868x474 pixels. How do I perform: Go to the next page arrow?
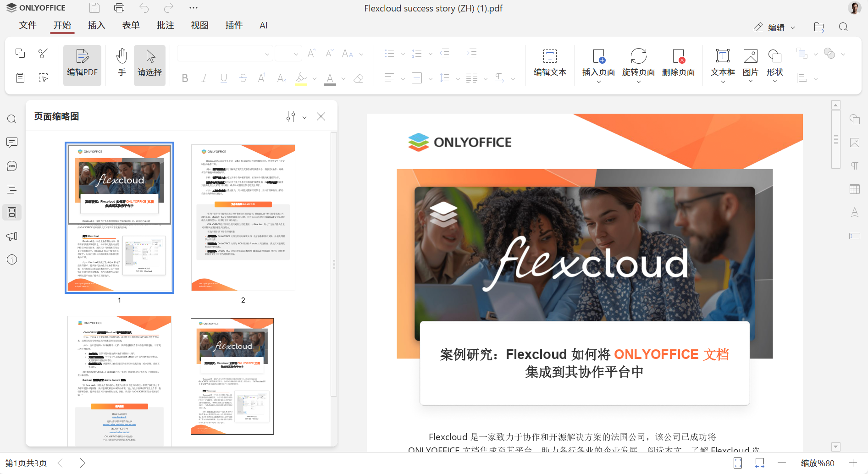coord(82,463)
